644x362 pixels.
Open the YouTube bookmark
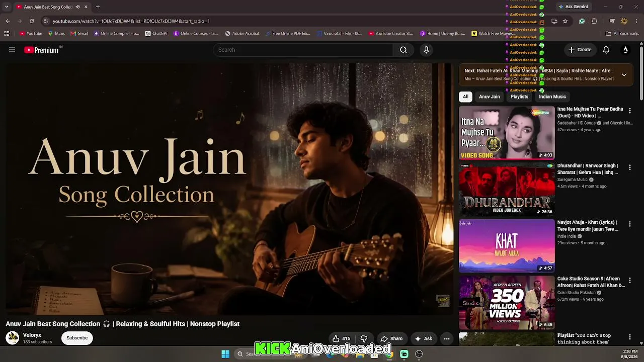[31, 34]
